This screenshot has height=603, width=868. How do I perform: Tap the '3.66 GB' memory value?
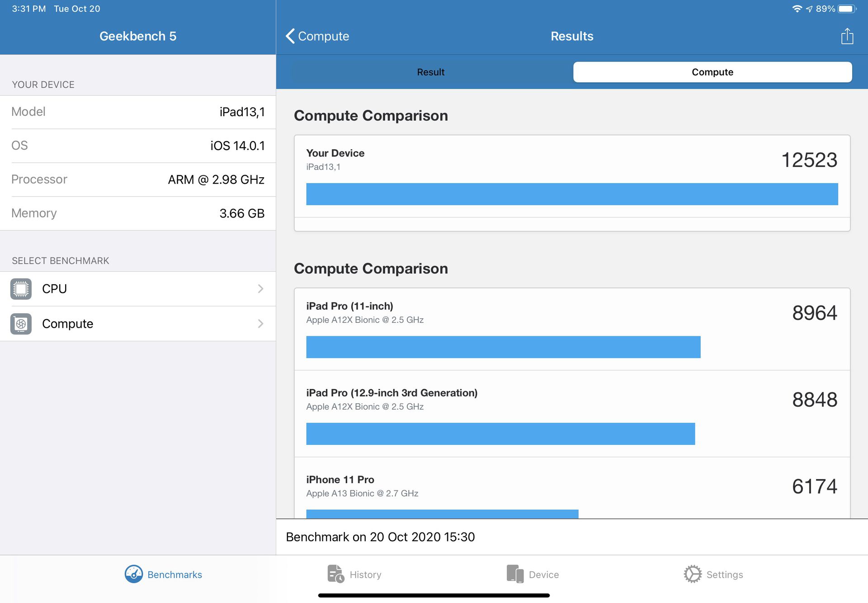(242, 213)
